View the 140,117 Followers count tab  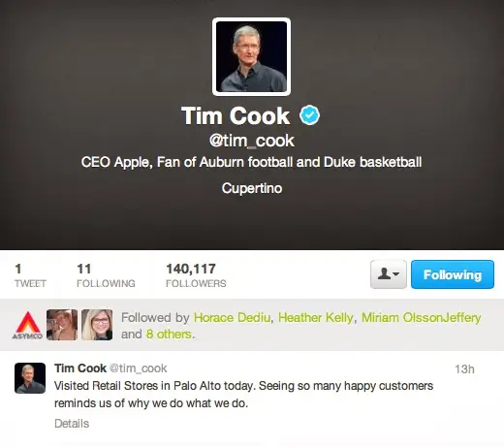click(x=196, y=275)
